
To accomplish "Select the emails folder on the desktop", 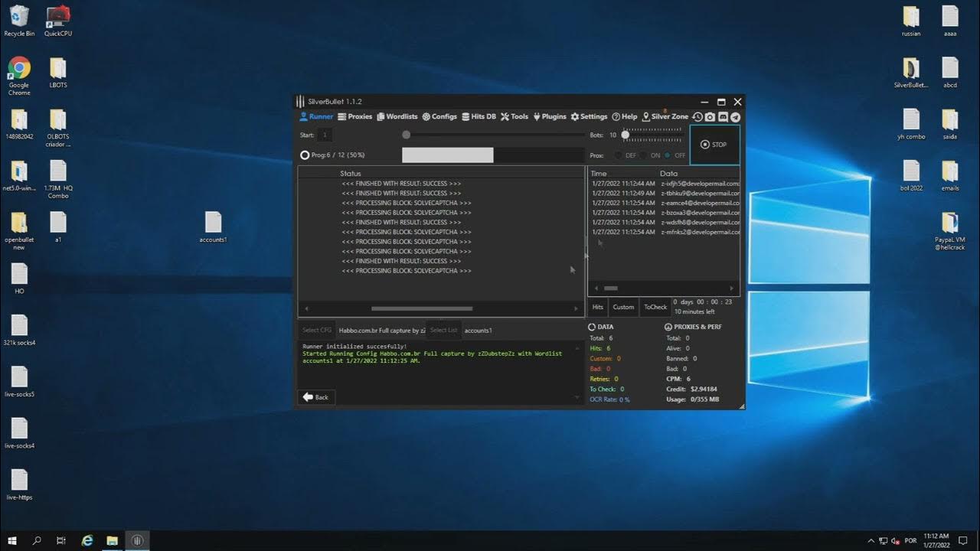I will tap(950, 175).
